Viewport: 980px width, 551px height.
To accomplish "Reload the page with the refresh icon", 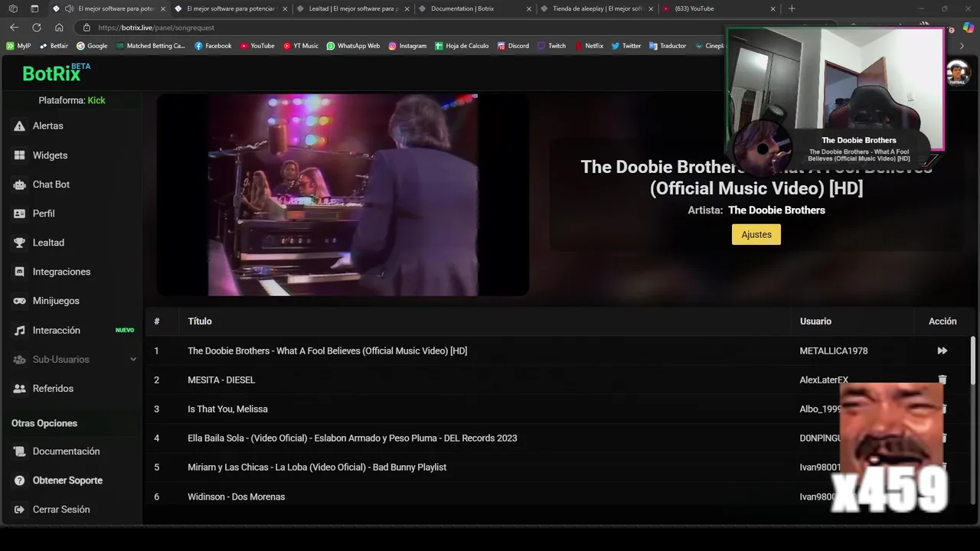I will point(36,28).
